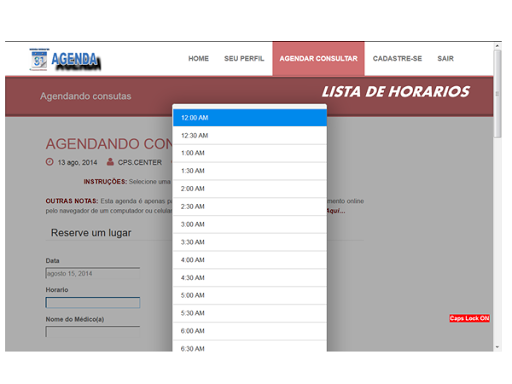The width and height of the screenshot is (512, 384).
Task: Click the page vertical scrollbar thumb
Action: pyautogui.click(x=497, y=94)
